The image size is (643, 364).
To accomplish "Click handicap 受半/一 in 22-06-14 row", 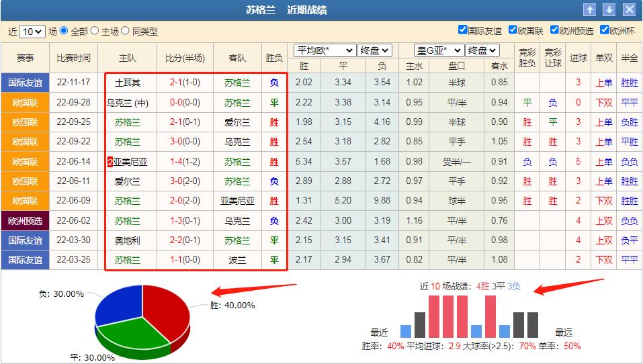I will [x=457, y=162].
